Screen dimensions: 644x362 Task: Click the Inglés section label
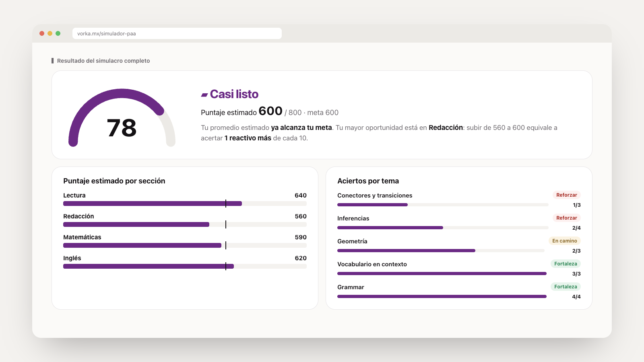72,258
